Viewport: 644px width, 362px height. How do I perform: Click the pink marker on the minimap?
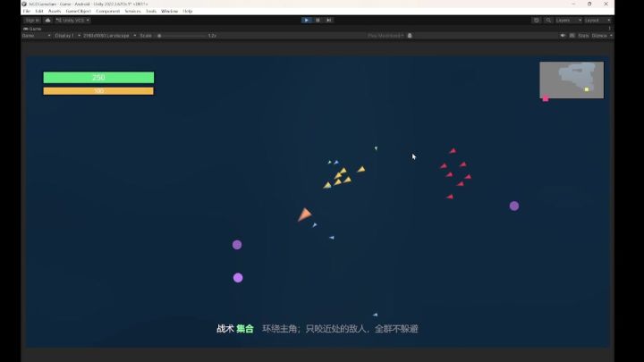click(x=546, y=98)
